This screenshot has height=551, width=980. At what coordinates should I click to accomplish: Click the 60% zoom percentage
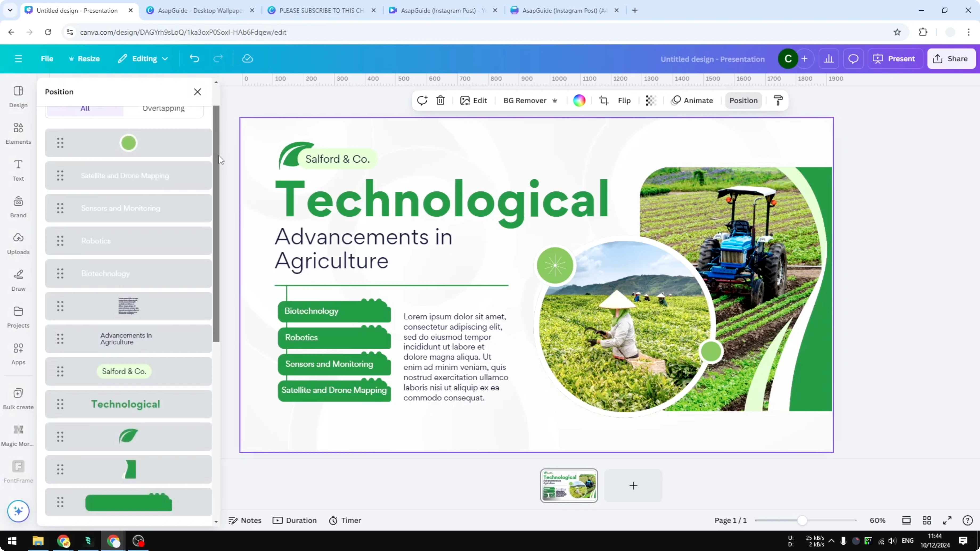(x=877, y=520)
